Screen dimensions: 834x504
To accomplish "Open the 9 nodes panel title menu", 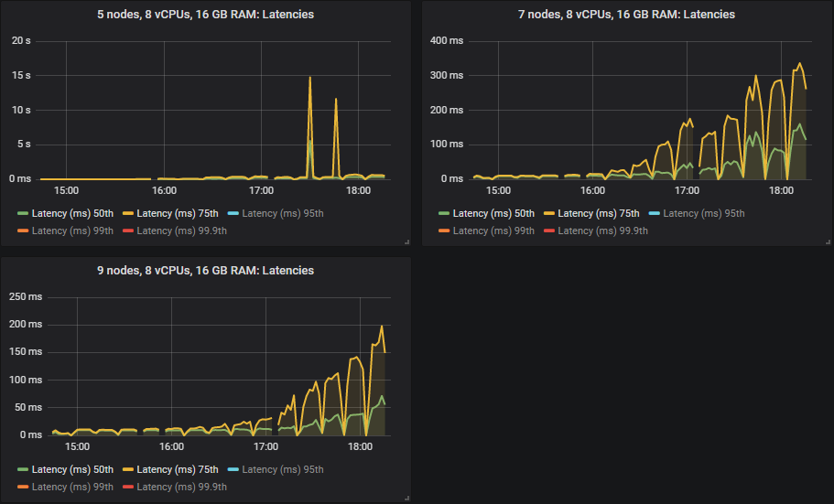I will [x=205, y=271].
